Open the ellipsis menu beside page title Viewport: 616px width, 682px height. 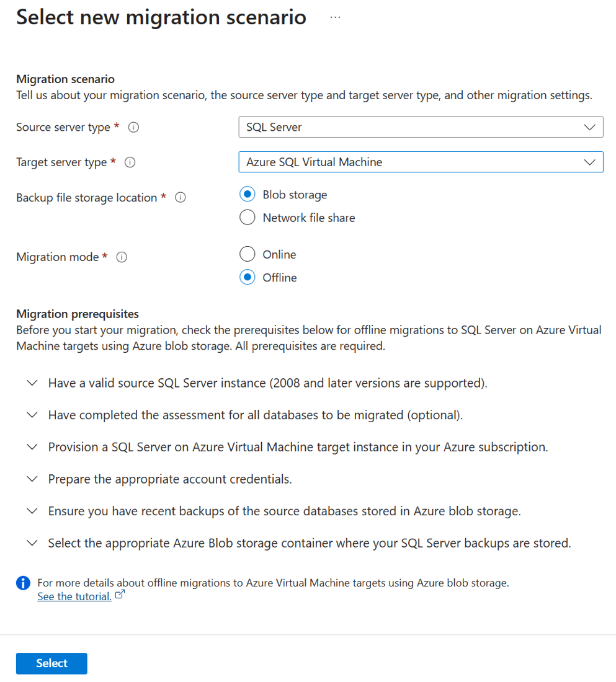(x=336, y=17)
